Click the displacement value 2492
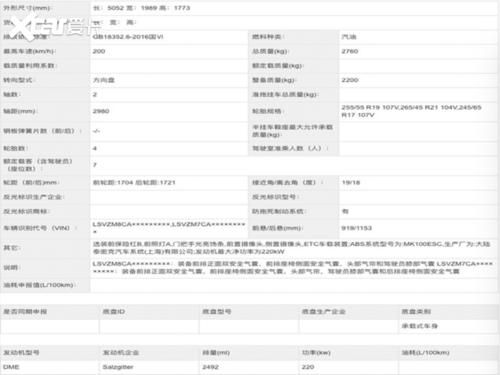This screenshot has height=375, width=500. click(211, 367)
